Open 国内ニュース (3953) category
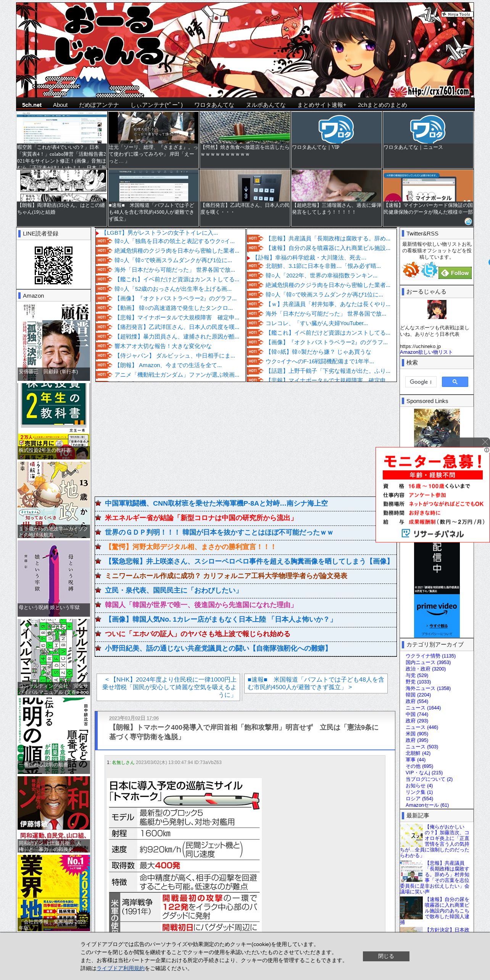Screen dimensions: 490x980 (x=428, y=662)
